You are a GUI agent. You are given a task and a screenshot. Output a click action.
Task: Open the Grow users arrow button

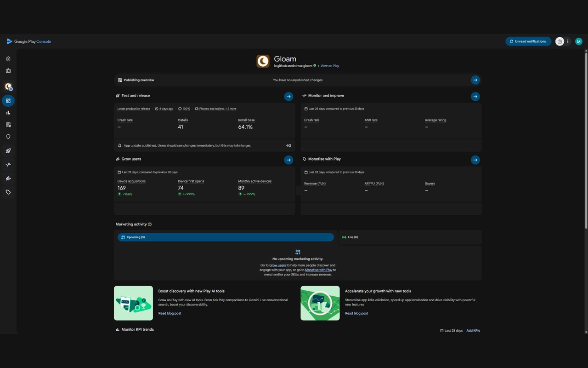[x=288, y=160]
